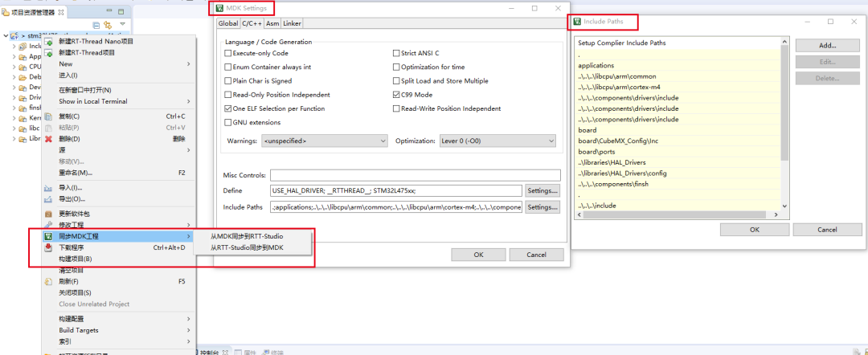Toggle Split Load and Store Multiple
This screenshot has height=355, width=868.
[x=396, y=81]
